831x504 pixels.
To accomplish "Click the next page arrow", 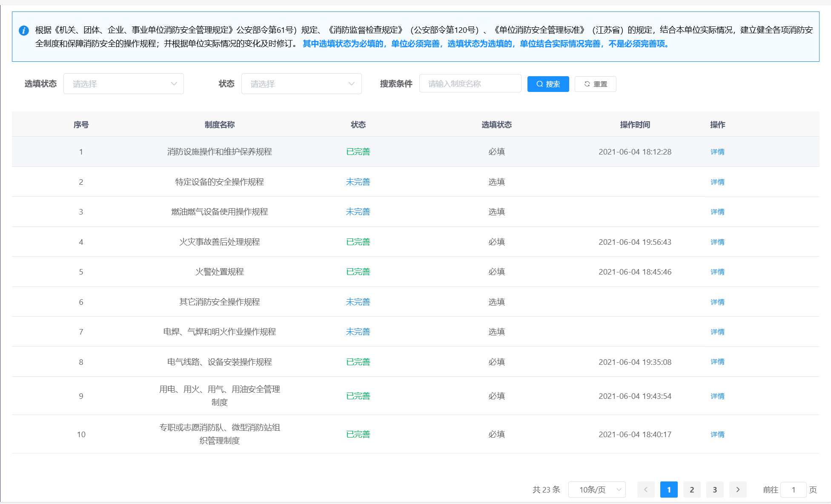I will coord(738,490).
